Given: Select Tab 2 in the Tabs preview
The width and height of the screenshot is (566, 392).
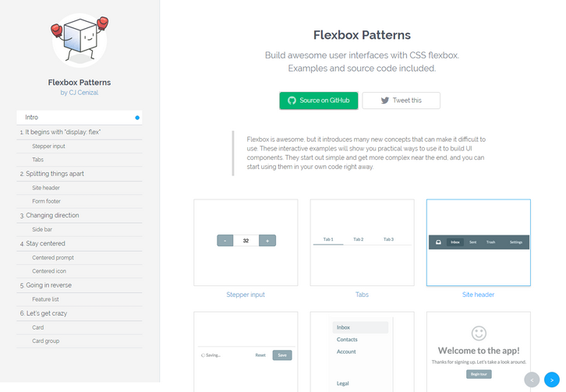Looking at the screenshot, I should [358, 239].
